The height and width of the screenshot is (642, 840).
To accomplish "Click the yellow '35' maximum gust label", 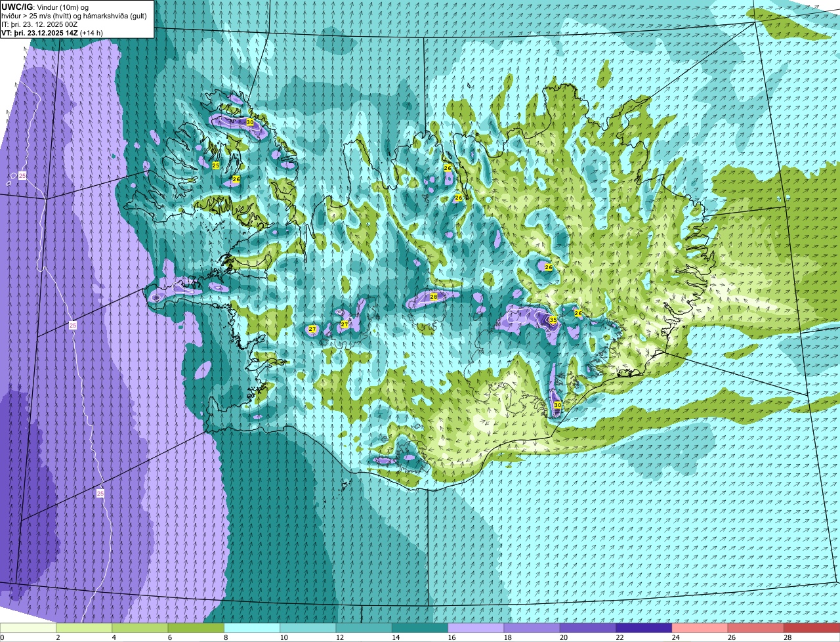I will 553,320.
